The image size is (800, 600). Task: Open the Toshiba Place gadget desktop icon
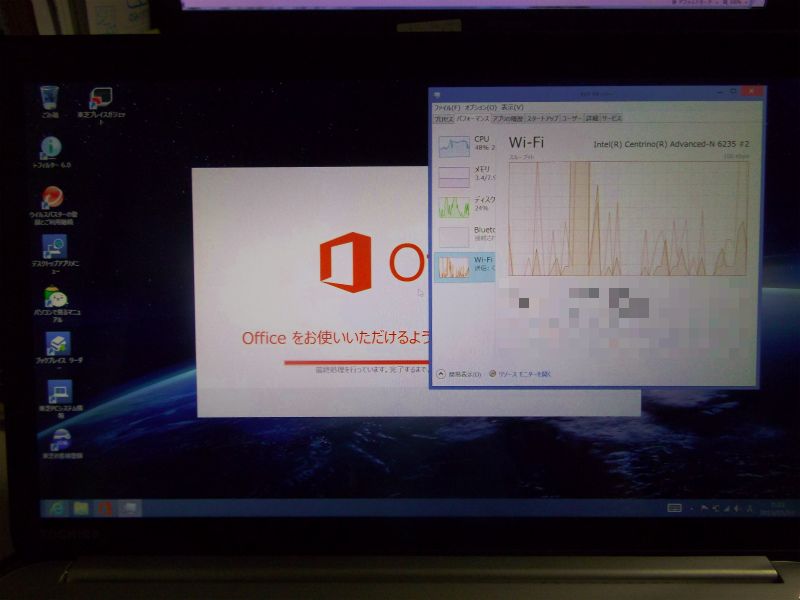[x=101, y=105]
